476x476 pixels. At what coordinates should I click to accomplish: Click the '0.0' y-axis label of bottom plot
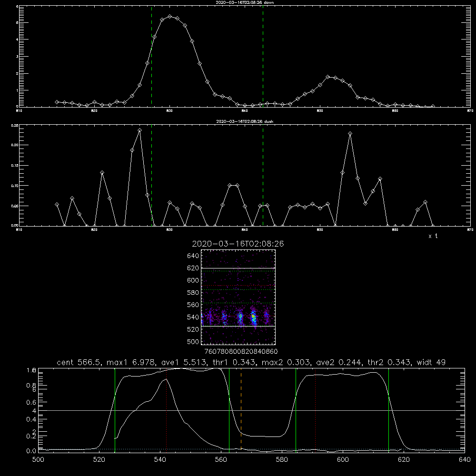tap(31, 451)
